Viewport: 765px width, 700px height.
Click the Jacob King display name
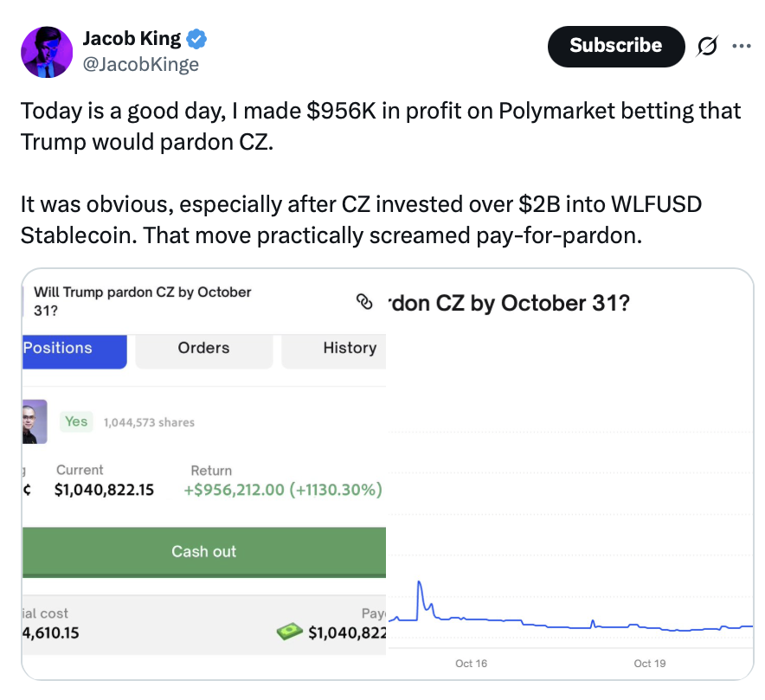click(132, 39)
